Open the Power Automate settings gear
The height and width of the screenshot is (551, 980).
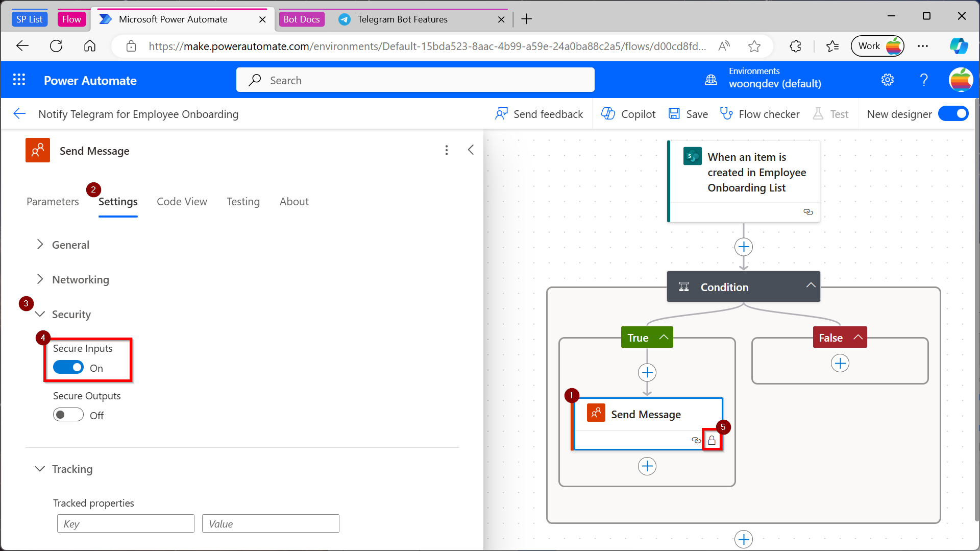click(x=888, y=80)
